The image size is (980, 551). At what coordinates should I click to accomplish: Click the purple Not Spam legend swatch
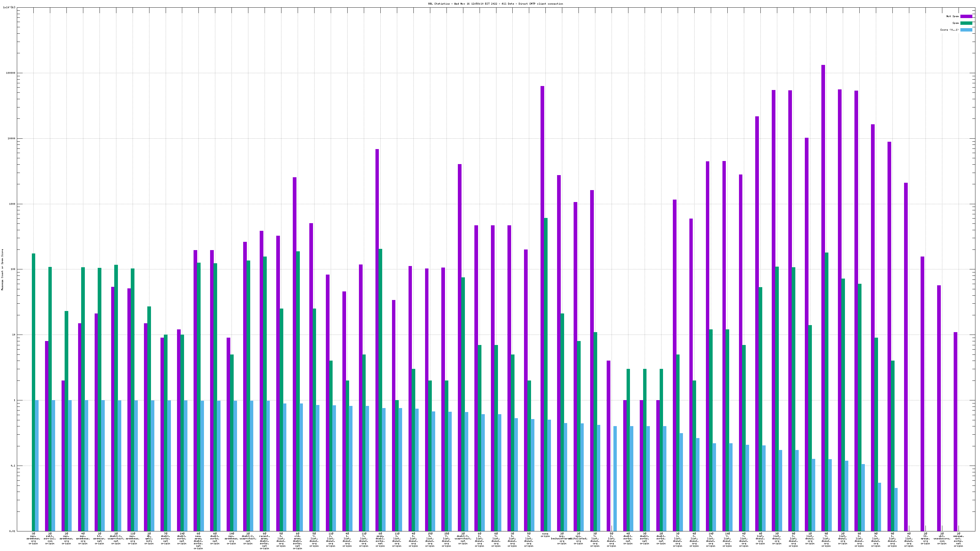click(966, 16)
